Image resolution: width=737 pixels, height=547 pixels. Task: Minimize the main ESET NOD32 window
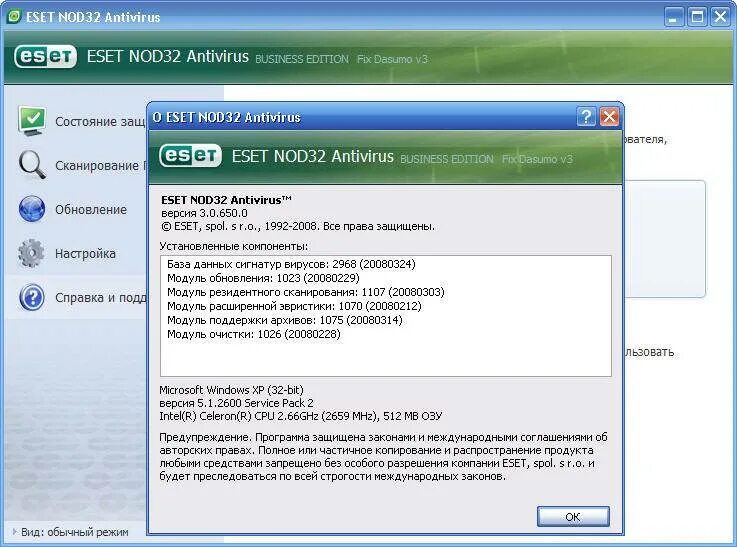point(674,17)
